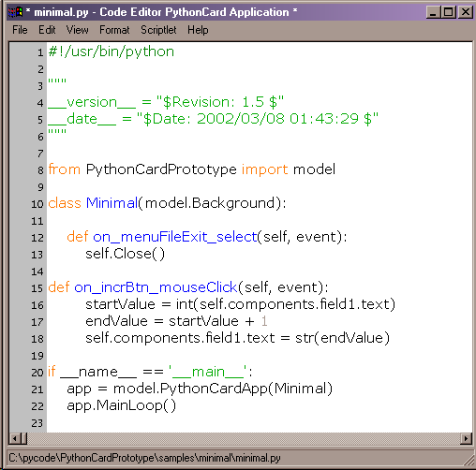Click the '__version__' assignment line
Viewport: 476px width, 470px height.
(166, 102)
